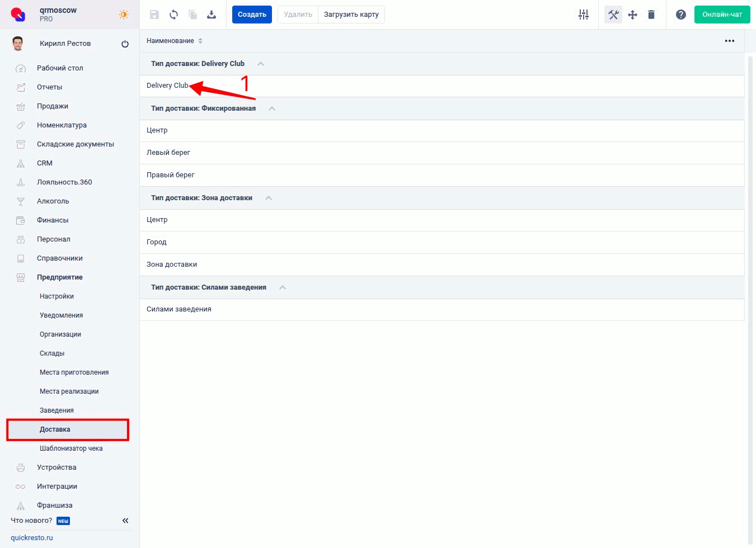Collapse the sidebar with double chevron

[125, 521]
